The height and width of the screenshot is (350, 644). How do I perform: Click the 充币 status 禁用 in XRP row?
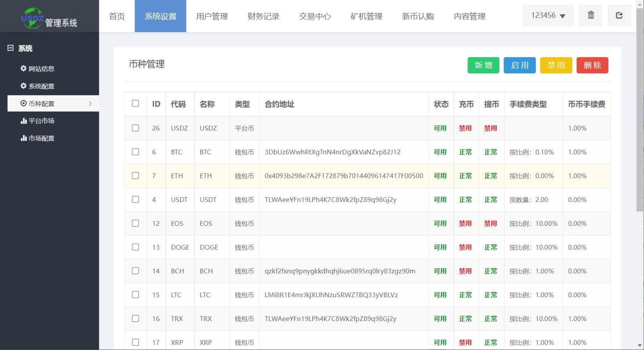click(465, 342)
